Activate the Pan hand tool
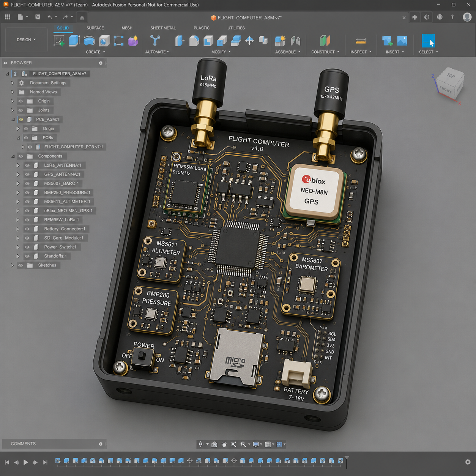Viewport: 476px width, 476px height. [x=224, y=444]
